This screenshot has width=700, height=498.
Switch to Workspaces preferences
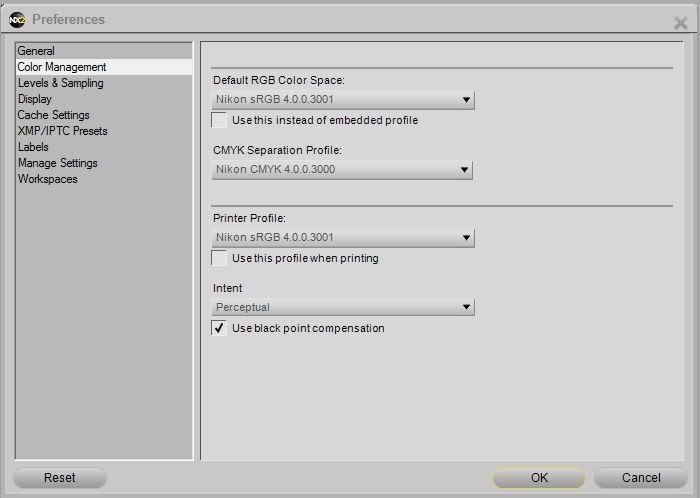coord(47,179)
